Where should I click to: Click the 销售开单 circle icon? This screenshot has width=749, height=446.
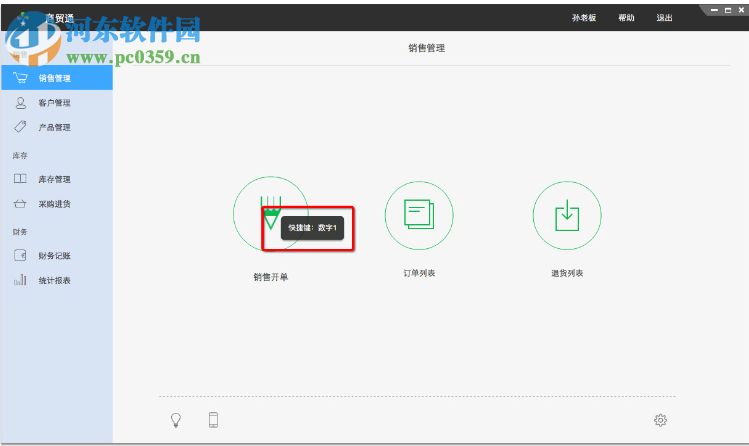(x=271, y=214)
